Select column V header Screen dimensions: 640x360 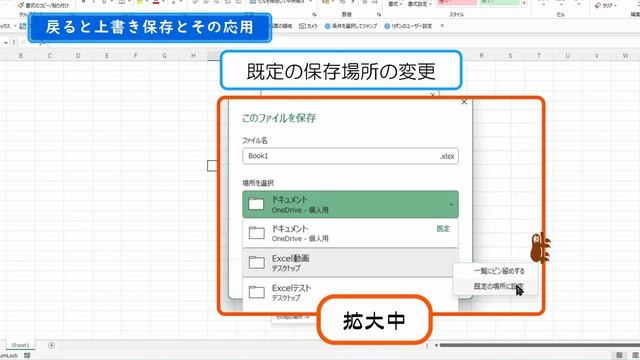596,56
